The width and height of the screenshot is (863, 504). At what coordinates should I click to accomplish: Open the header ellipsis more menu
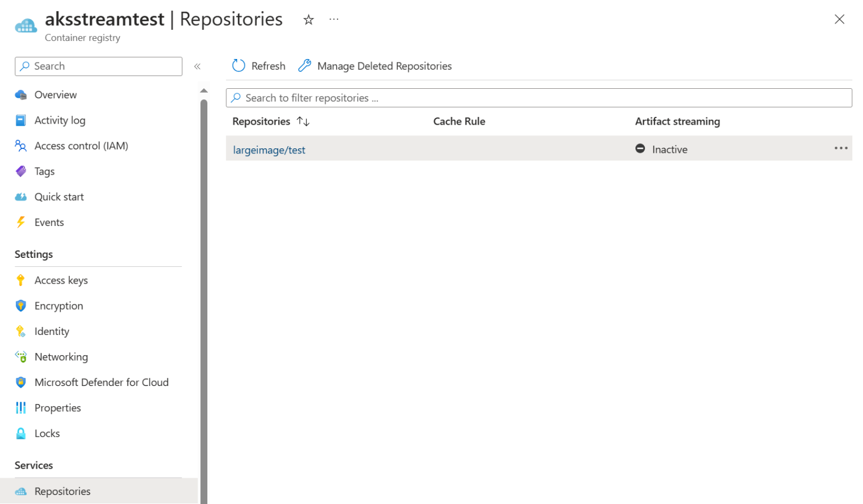(x=334, y=20)
